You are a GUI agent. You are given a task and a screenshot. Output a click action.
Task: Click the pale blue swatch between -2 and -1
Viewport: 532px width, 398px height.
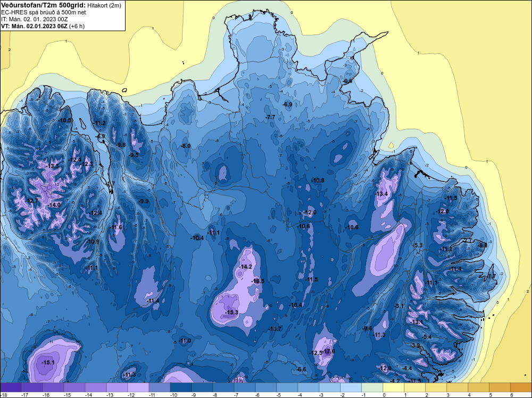pos(351,387)
